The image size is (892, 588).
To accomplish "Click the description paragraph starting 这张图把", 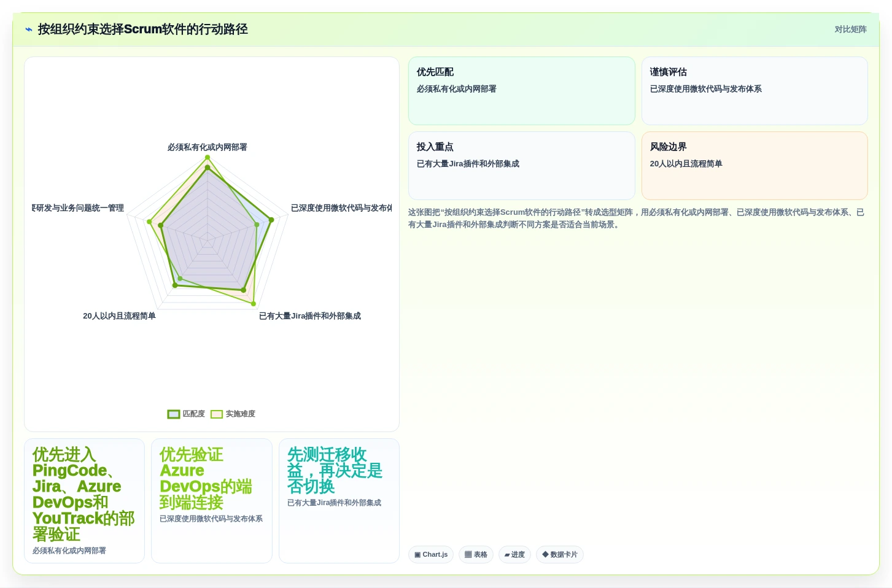I will pos(636,219).
